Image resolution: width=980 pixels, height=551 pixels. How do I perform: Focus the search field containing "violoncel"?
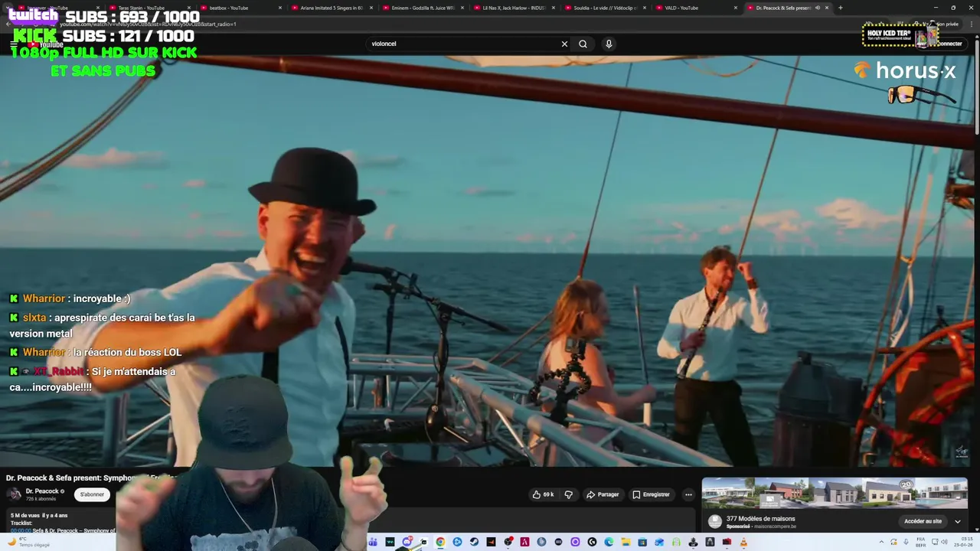point(463,44)
